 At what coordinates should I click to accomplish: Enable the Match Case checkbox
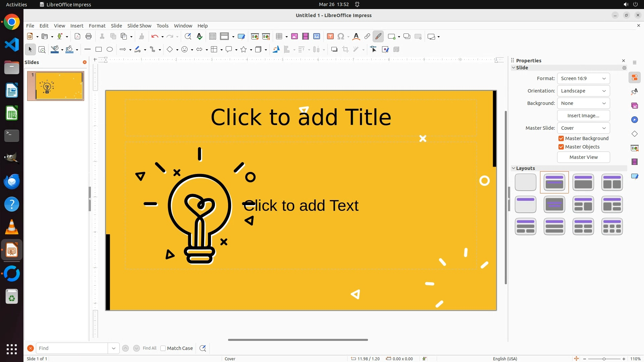[x=163, y=348]
